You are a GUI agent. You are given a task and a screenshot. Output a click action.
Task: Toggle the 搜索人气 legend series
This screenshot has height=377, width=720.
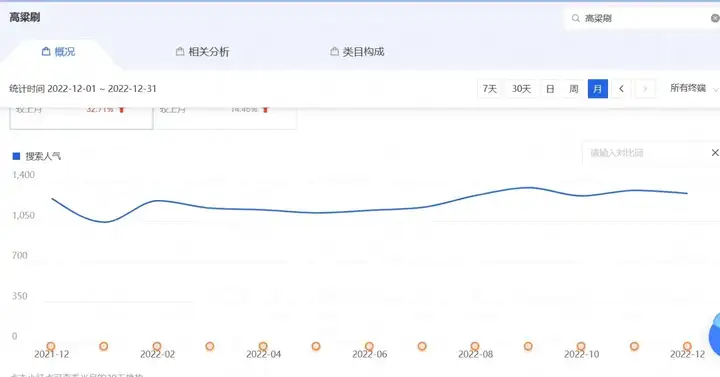coord(37,156)
